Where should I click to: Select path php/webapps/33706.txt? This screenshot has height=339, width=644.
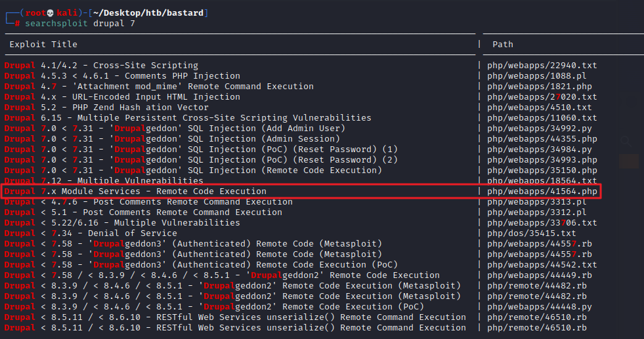(542, 223)
